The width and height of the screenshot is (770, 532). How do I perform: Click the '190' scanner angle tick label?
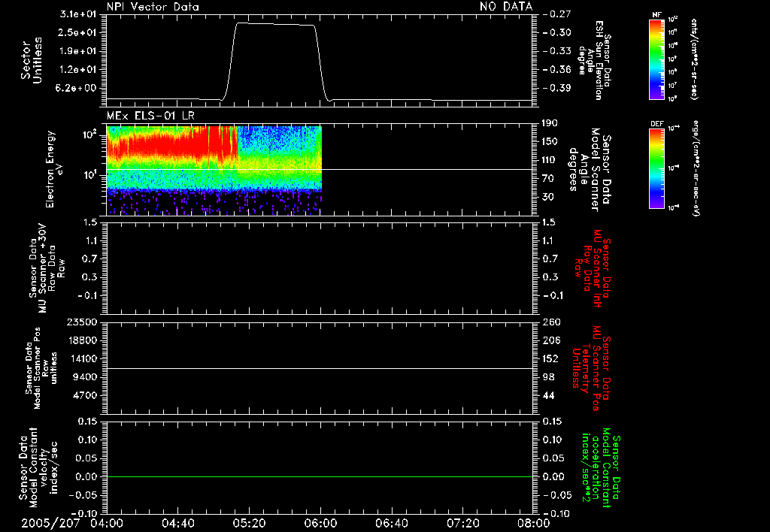coord(550,123)
